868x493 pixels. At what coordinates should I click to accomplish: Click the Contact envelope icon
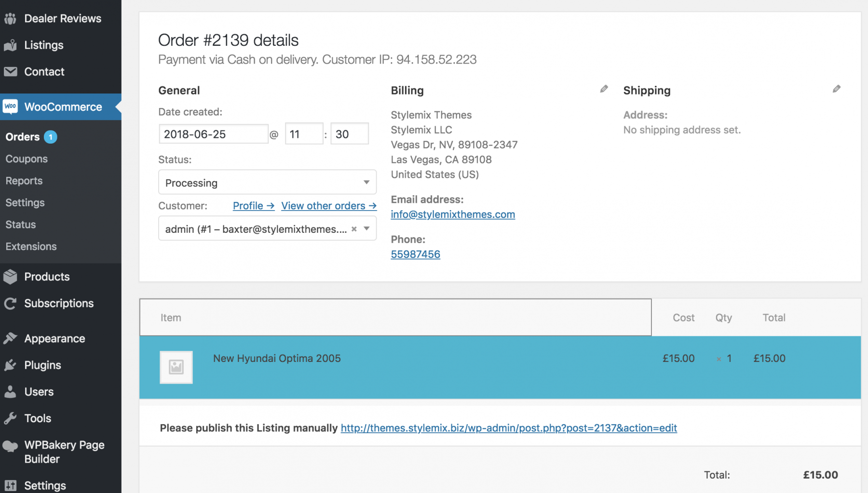pyautogui.click(x=10, y=71)
